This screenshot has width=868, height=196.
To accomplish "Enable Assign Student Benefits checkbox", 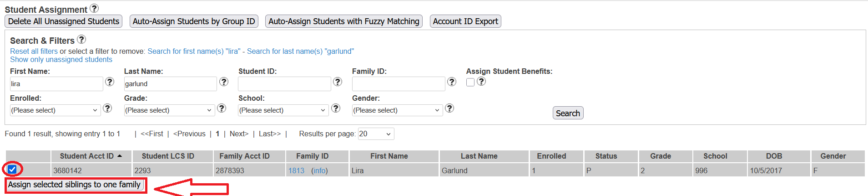I will click(x=470, y=82).
